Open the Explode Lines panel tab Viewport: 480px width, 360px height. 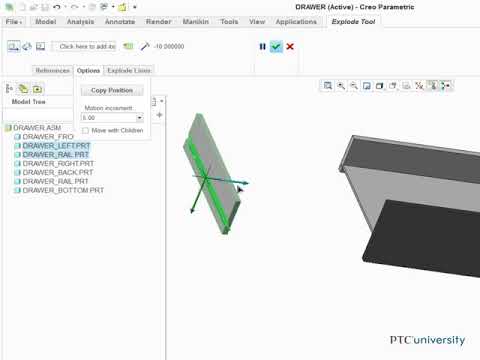tap(129, 71)
